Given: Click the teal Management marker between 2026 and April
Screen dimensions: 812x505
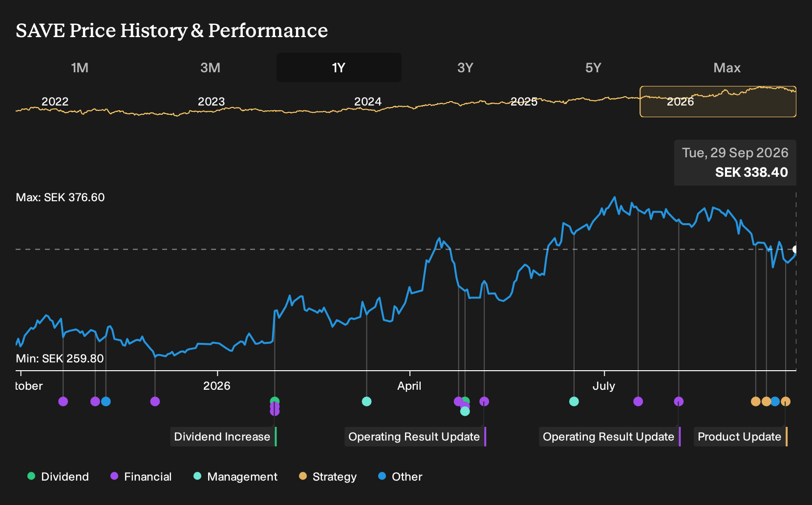Looking at the screenshot, I should tap(366, 401).
